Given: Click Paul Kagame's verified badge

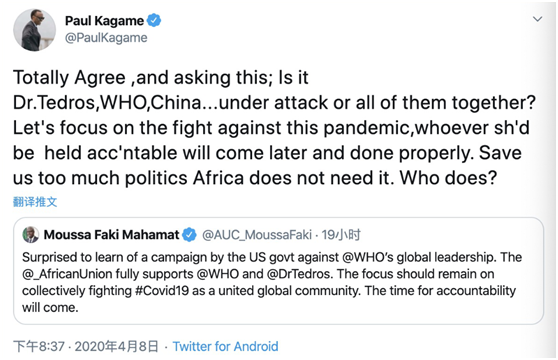Looking at the screenshot, I should [x=154, y=20].
